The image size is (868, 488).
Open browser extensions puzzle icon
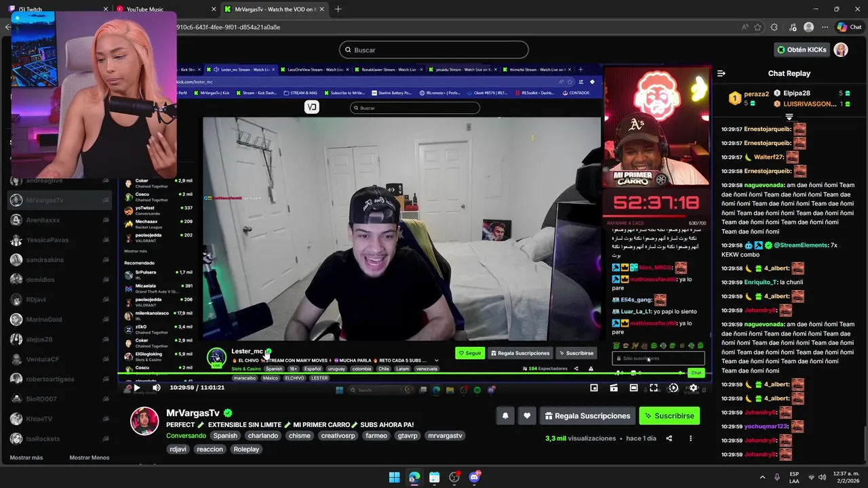pos(775,27)
